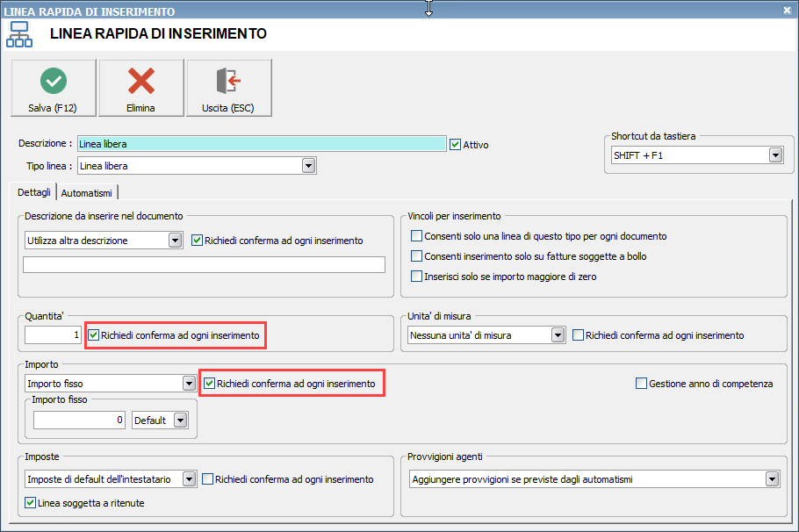This screenshot has width=799, height=532.
Task: Enable Imposte Richiedi conferma ad ogni inserimento
Action: click(x=207, y=479)
